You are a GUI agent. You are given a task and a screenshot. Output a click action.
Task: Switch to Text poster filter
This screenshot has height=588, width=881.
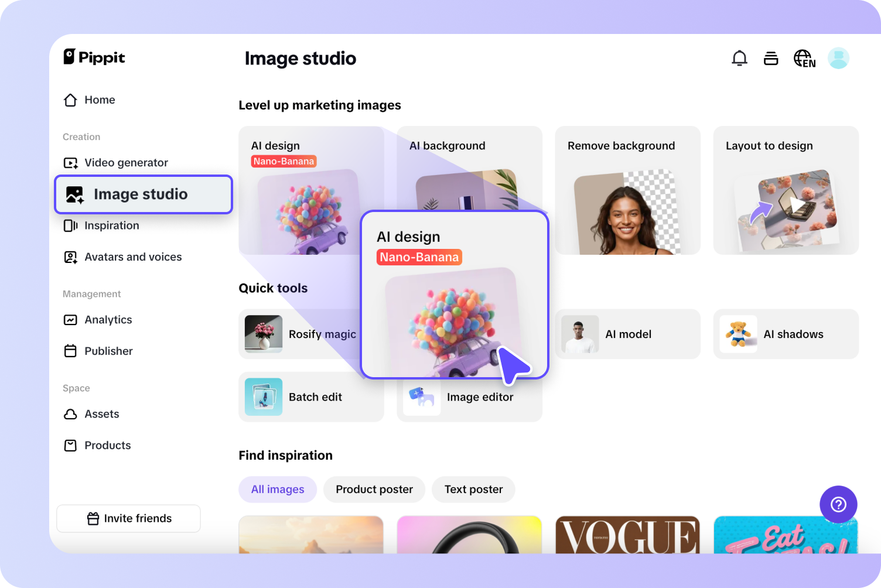click(x=473, y=490)
